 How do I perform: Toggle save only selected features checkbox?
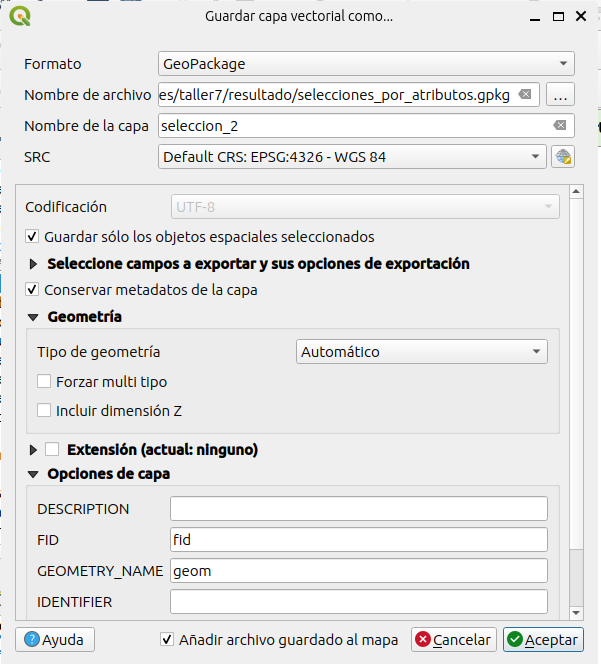pyautogui.click(x=33, y=237)
